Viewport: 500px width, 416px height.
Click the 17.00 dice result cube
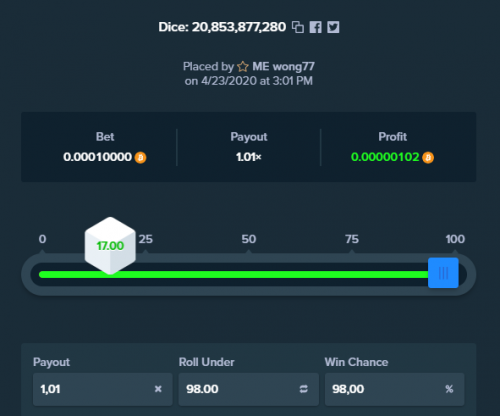click(110, 246)
